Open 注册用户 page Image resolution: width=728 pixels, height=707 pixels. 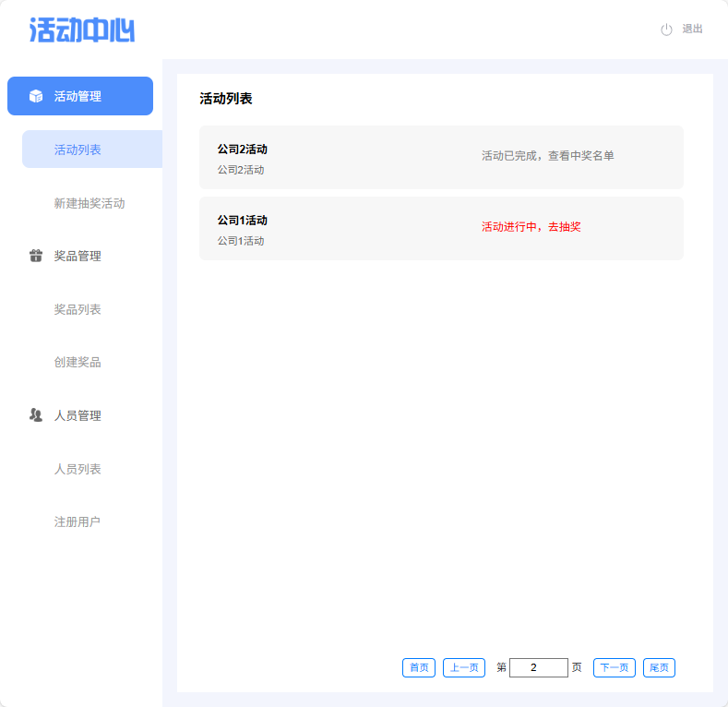pos(78,521)
